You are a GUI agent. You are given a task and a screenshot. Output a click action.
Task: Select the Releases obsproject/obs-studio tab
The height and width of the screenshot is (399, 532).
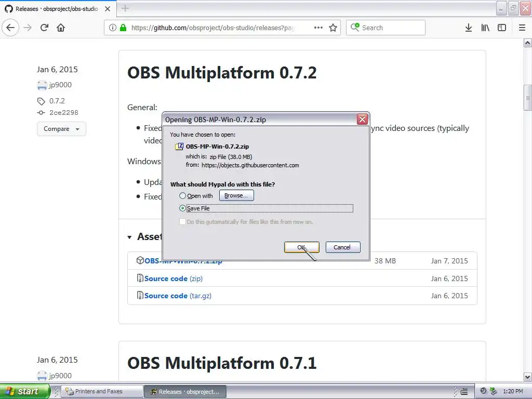pos(58,9)
